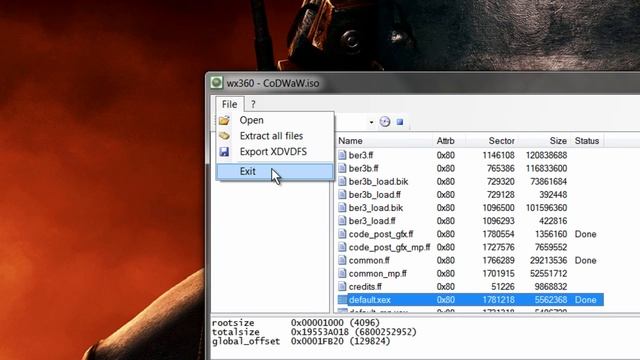Select Exit in the File menu

pyautogui.click(x=275, y=171)
